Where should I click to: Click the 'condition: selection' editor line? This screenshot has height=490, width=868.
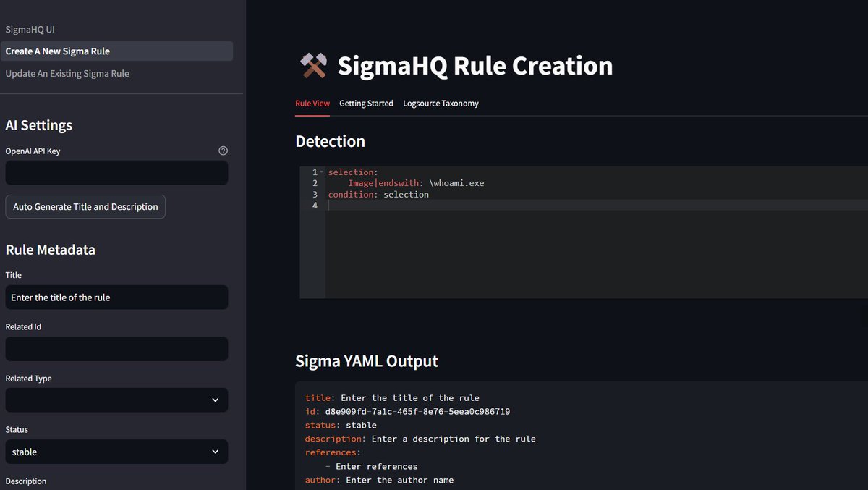tap(378, 194)
